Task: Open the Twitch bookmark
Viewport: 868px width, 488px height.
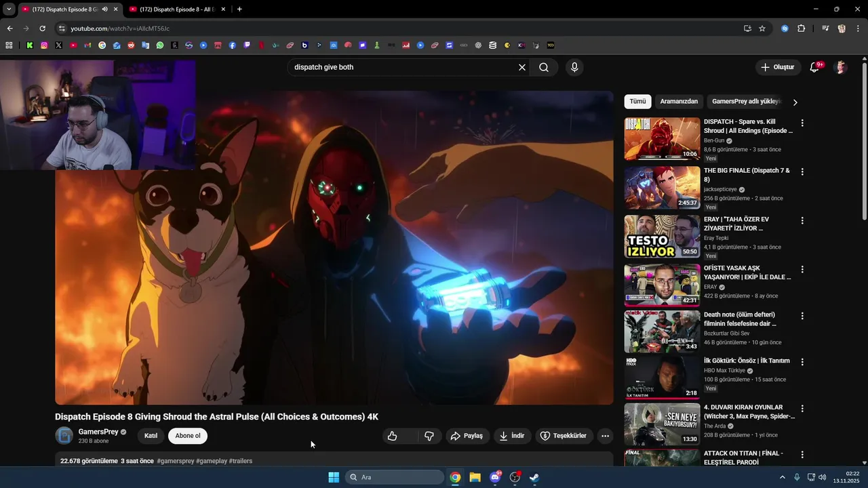Action: (247, 45)
